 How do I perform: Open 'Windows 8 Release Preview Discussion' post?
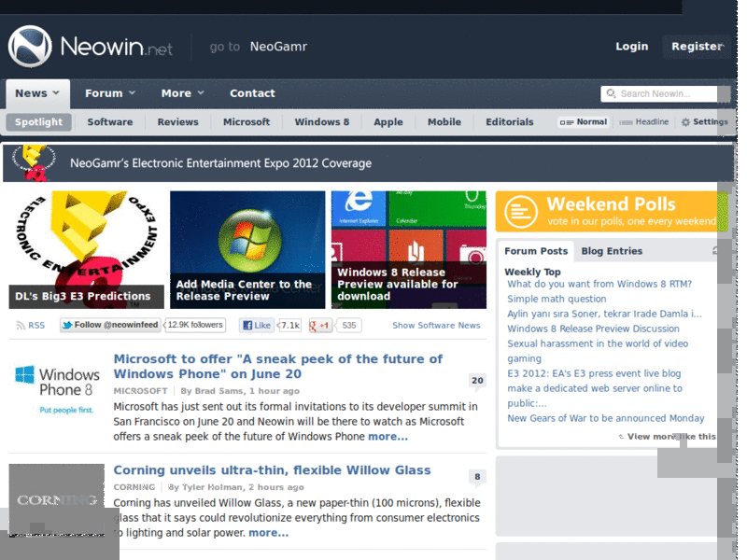pos(593,329)
